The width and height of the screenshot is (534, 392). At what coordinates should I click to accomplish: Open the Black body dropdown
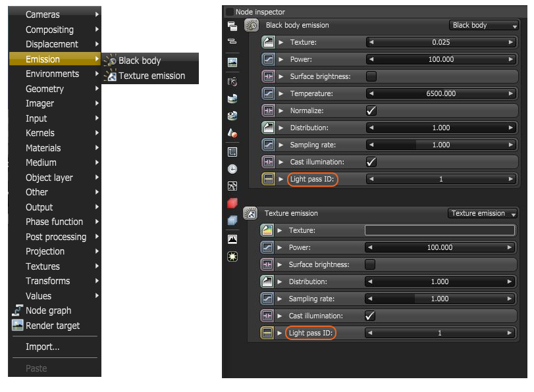[x=484, y=25]
